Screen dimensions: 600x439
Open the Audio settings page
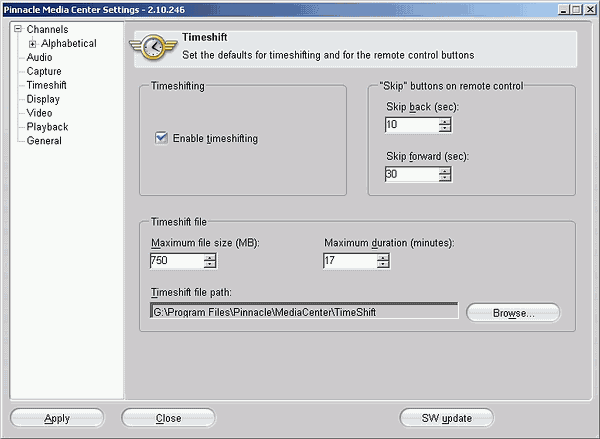tap(39, 57)
